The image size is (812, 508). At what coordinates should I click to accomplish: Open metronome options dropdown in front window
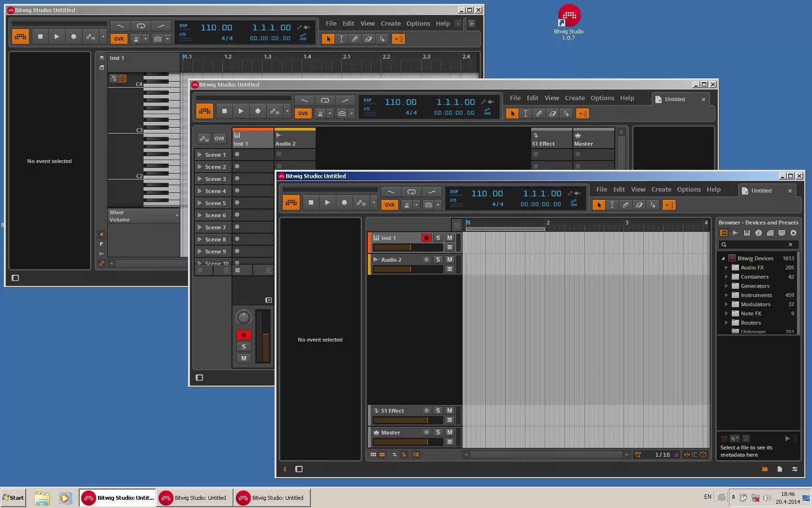coord(416,205)
